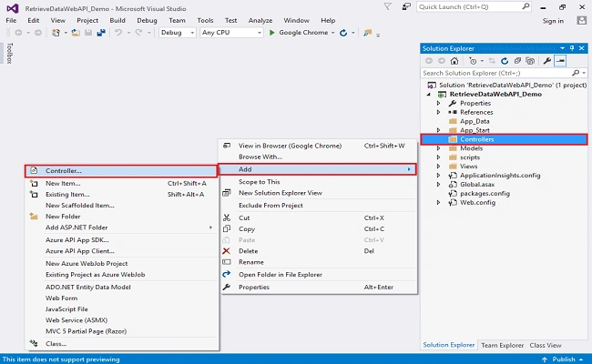Open the Build menu
This screenshot has height=364, width=592.
[x=117, y=20]
